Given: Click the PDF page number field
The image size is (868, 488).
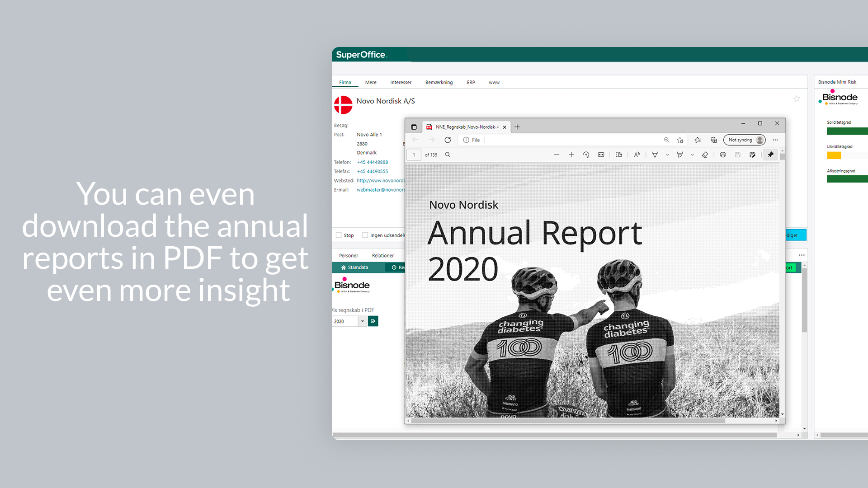Looking at the screenshot, I should click(414, 155).
